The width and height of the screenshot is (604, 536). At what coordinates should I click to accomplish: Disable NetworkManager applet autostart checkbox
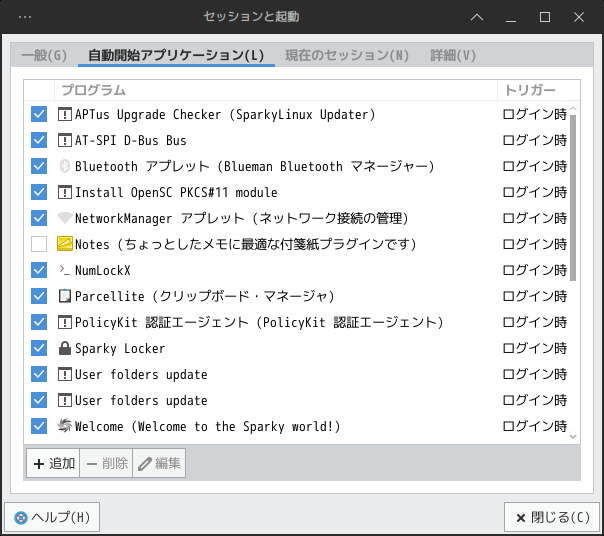(39, 218)
